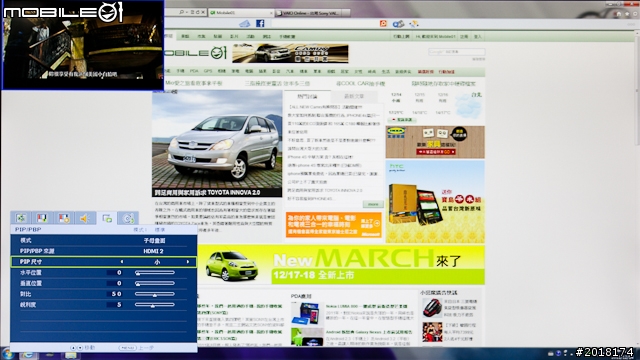
Task: Open Internet Explorer from the taskbar
Action: click(x=28, y=354)
